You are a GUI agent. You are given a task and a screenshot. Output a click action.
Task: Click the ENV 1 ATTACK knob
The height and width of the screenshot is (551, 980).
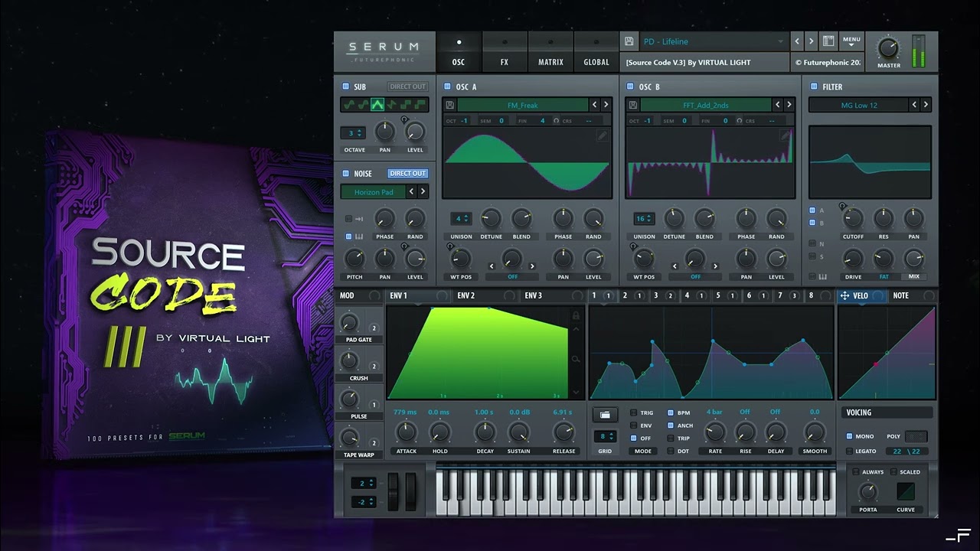point(406,432)
